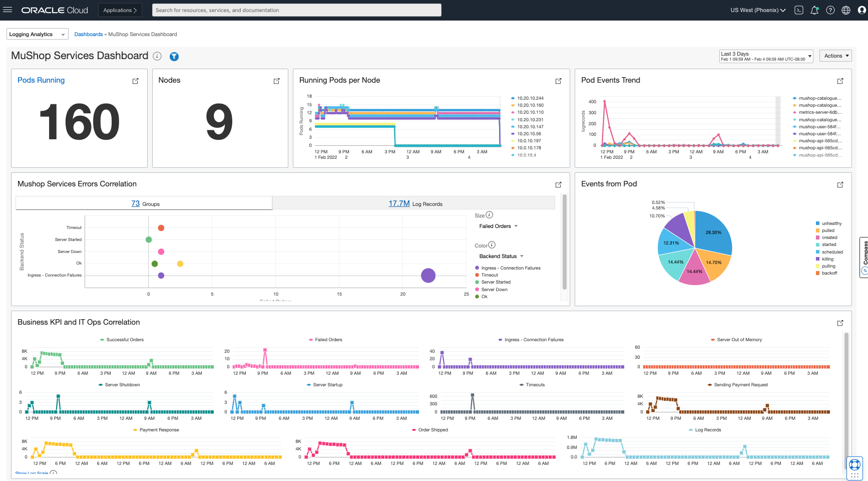Select the Log Records tab
The height and width of the screenshot is (481, 868).
[413, 203]
